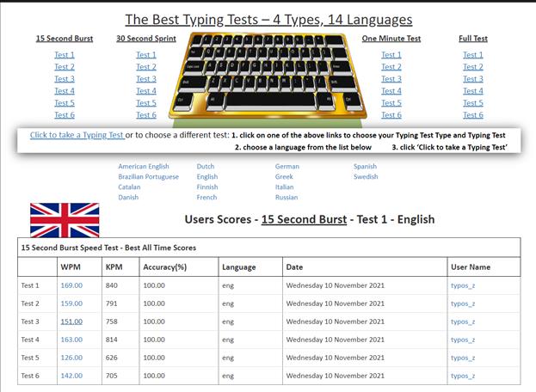Open Test 1 under 15 Second Burst
The image size is (536, 392).
(65, 55)
